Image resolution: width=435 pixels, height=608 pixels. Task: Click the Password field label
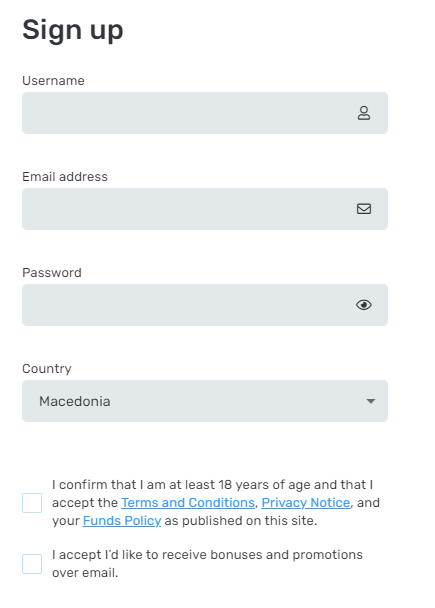pos(52,273)
